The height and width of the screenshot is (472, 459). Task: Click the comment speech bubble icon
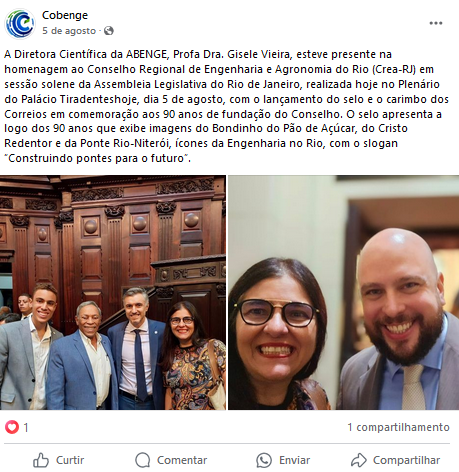click(143, 460)
